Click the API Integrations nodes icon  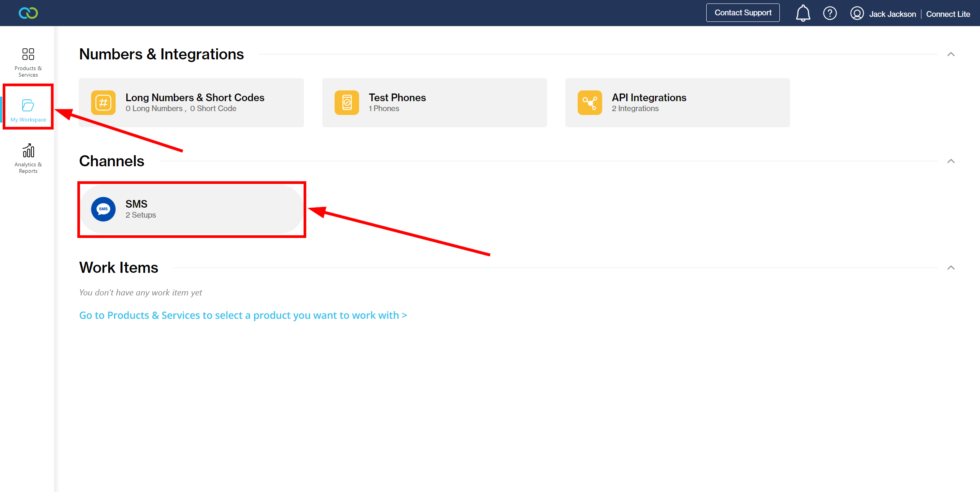pos(590,103)
